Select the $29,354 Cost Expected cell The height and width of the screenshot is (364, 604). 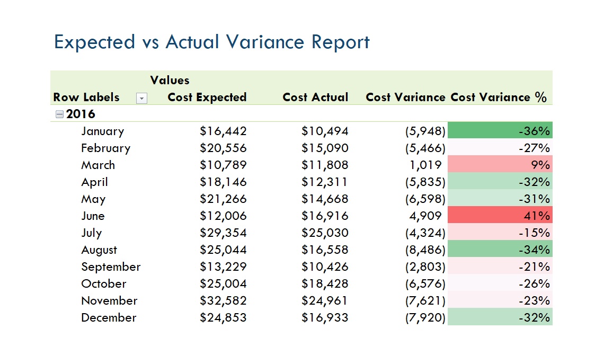pos(223,233)
